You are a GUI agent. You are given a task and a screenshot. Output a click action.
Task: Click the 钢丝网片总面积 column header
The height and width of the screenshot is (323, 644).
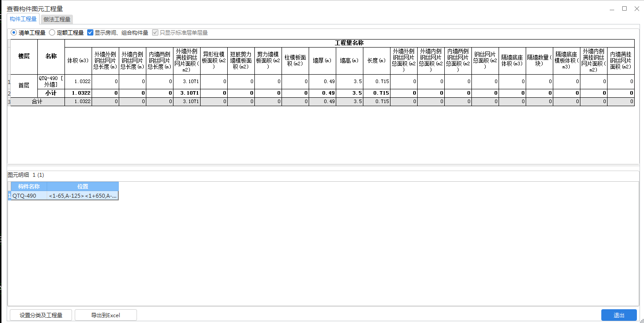[485, 61]
